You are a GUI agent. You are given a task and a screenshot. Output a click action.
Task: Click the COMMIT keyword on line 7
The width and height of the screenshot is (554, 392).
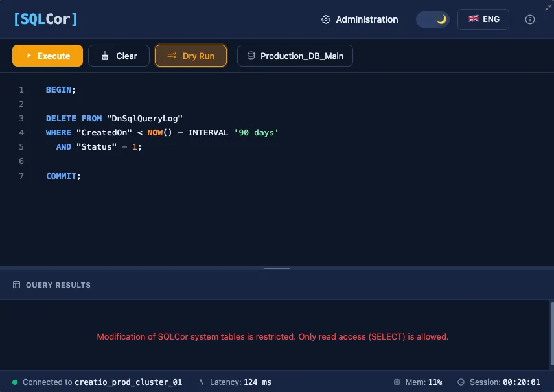tap(61, 176)
